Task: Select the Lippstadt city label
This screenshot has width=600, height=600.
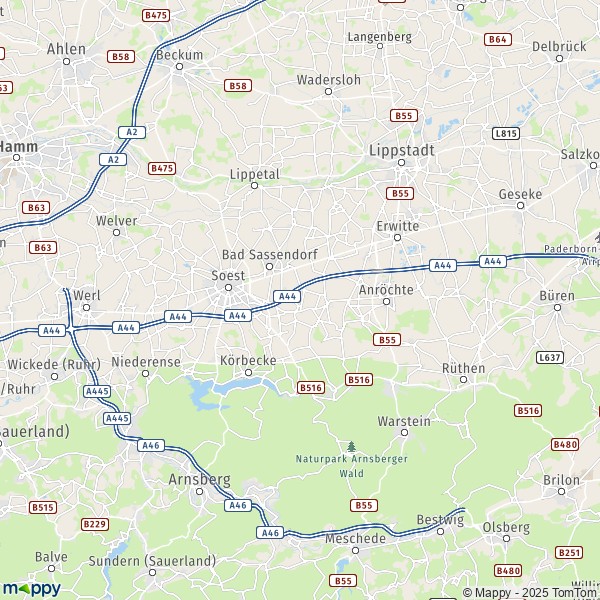Action: point(401,150)
